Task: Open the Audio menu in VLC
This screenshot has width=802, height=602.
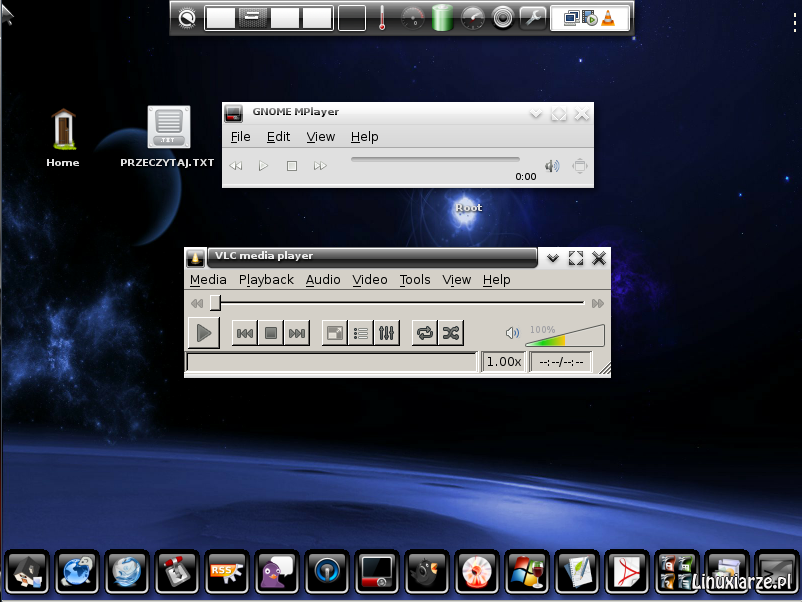Action: (322, 280)
